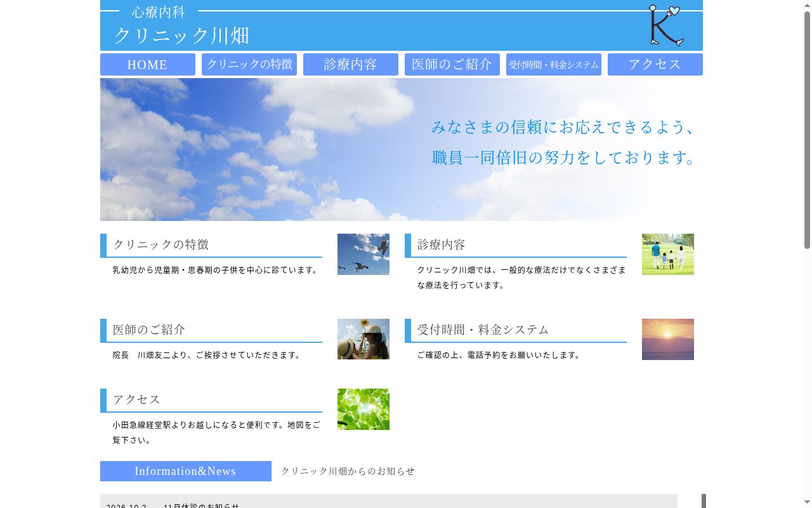
Task: Click the K clinic logo icon
Action: (665, 25)
